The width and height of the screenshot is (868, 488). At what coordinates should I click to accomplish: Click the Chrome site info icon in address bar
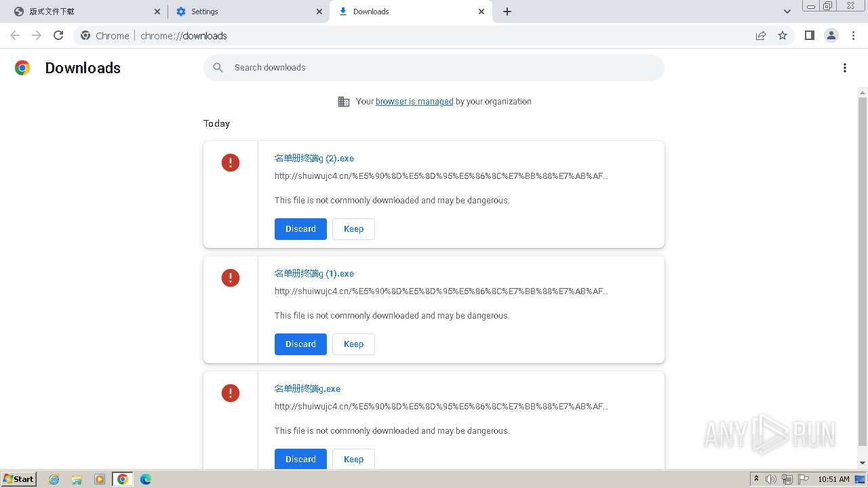85,35
